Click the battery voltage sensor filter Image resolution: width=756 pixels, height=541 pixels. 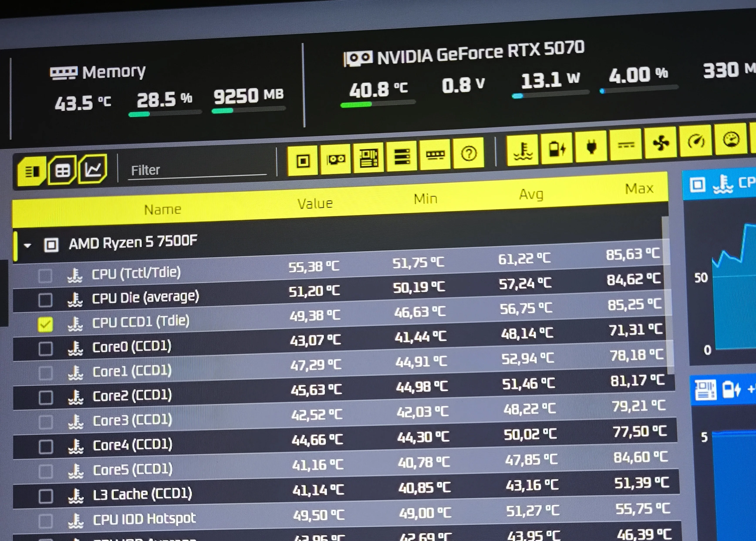(557, 148)
